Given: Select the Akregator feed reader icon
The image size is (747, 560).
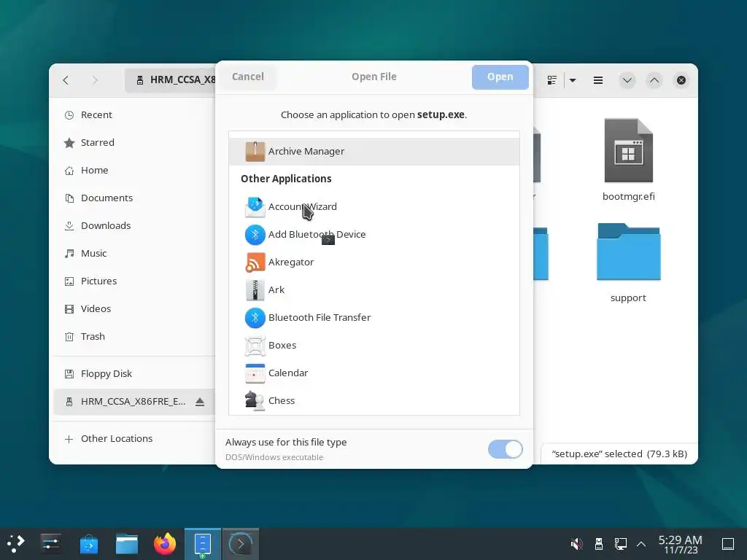Looking at the screenshot, I should (255, 262).
